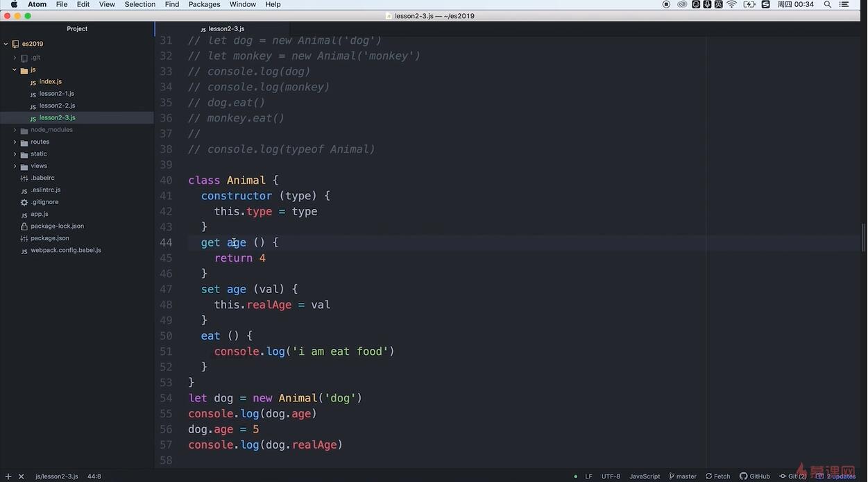Viewport: 868px width, 482px height.
Task: Click the LF line ending selector
Action: [x=588, y=476]
